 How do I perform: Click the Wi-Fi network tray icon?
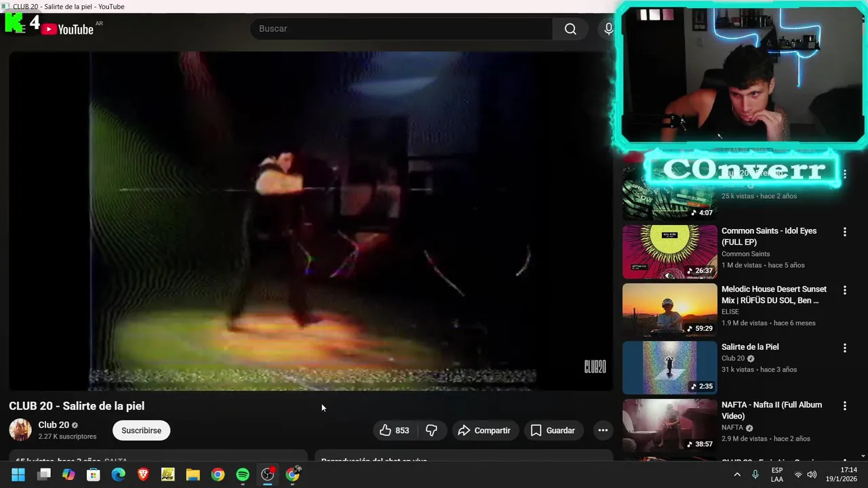[798, 474]
